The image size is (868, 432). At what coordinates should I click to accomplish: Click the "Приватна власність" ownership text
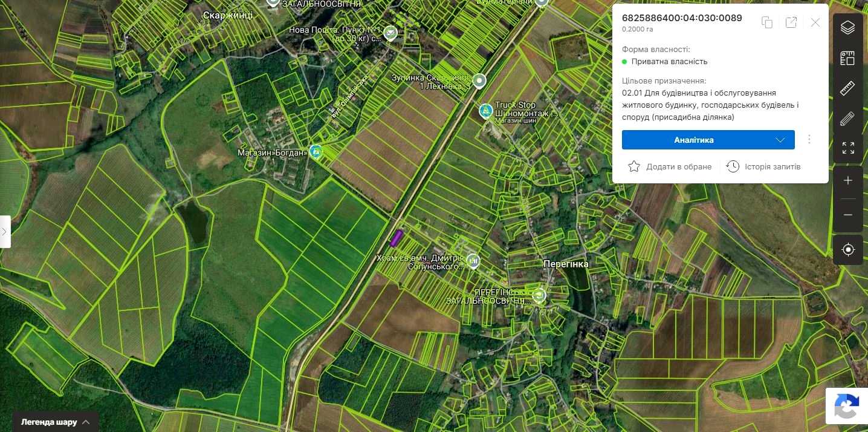pyautogui.click(x=669, y=62)
